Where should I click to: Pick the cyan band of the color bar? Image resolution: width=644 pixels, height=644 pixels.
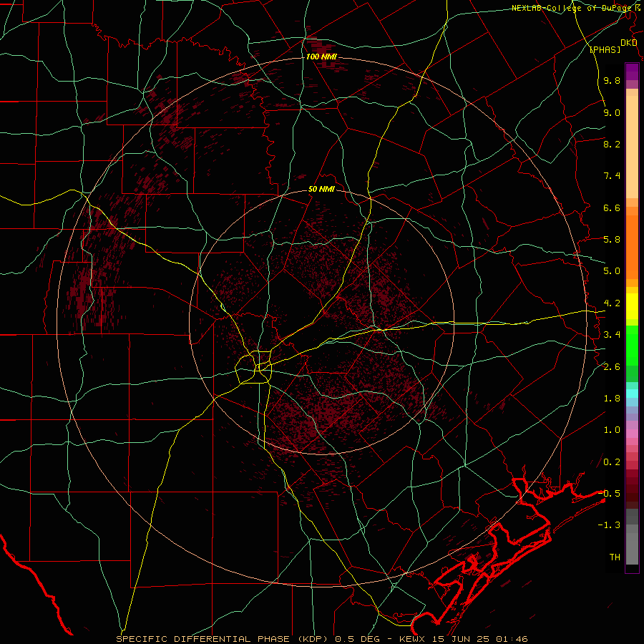(x=632, y=394)
